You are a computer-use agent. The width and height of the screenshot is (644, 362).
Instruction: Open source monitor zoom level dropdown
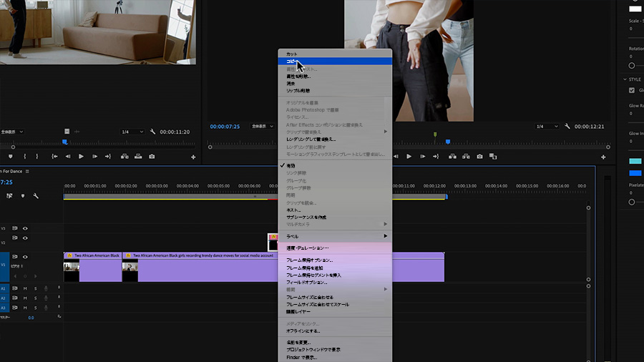(12, 132)
